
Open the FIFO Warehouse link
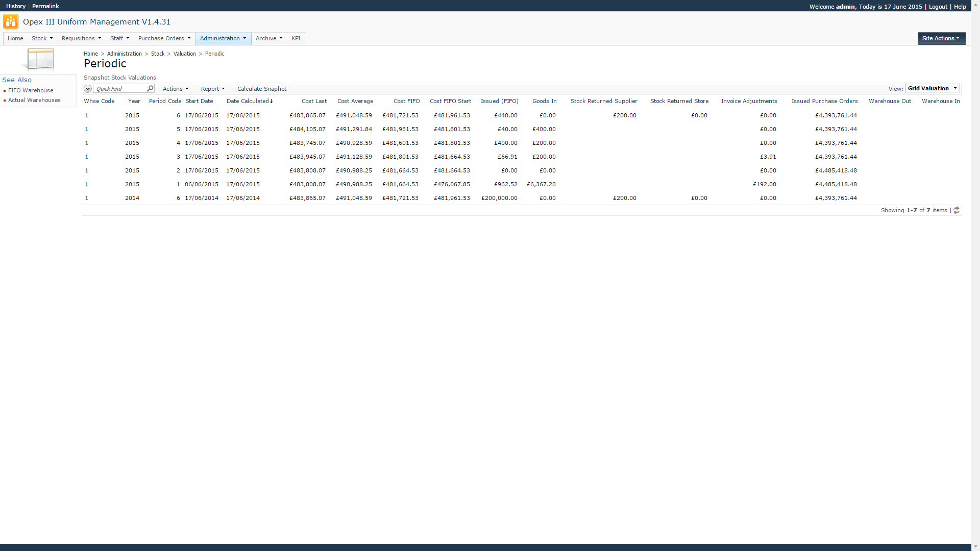pyautogui.click(x=31, y=90)
